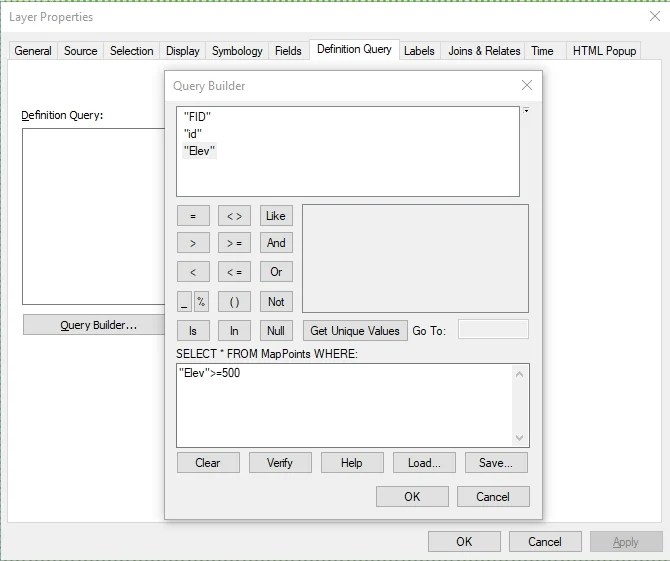
Task: Insert the less-than operator
Action: [x=193, y=272]
